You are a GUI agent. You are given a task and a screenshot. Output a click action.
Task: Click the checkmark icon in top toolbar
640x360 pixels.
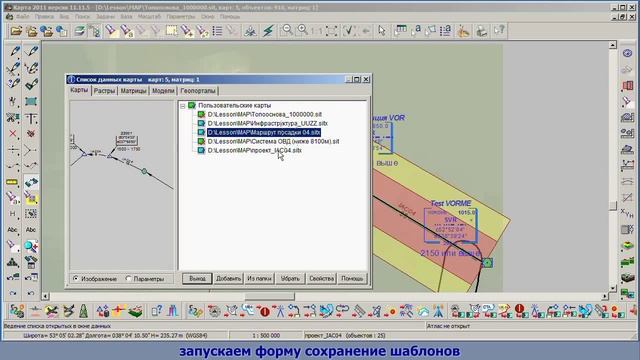pyautogui.click(x=349, y=31)
